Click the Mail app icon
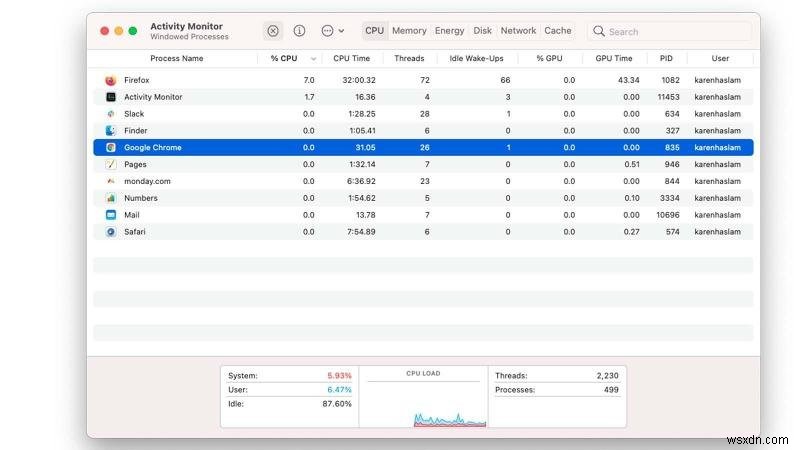 click(111, 215)
